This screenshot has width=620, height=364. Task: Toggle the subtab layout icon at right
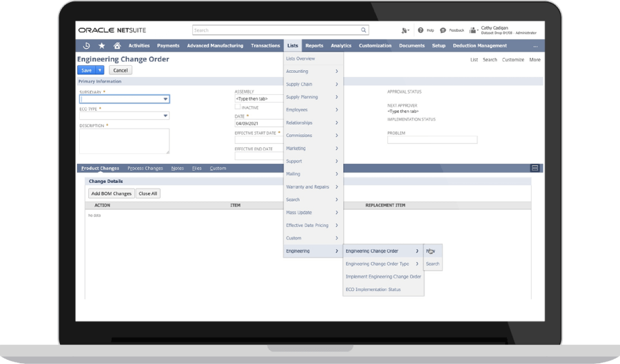pos(535,168)
